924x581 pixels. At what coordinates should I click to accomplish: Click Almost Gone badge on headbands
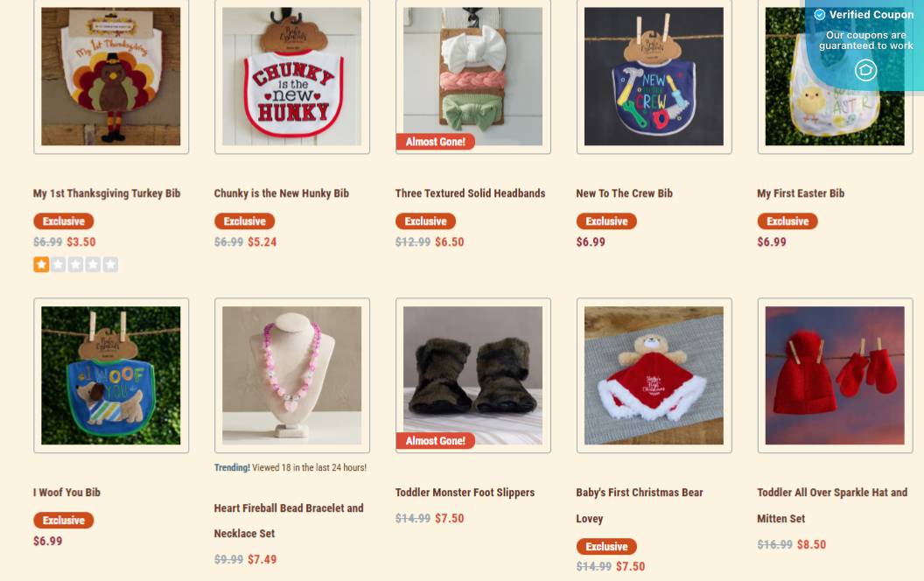436,142
